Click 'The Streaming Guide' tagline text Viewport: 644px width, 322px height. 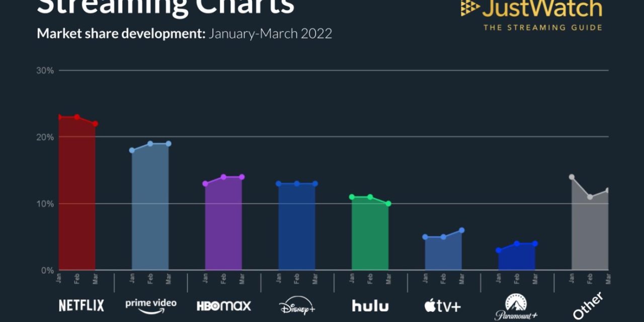point(542,28)
